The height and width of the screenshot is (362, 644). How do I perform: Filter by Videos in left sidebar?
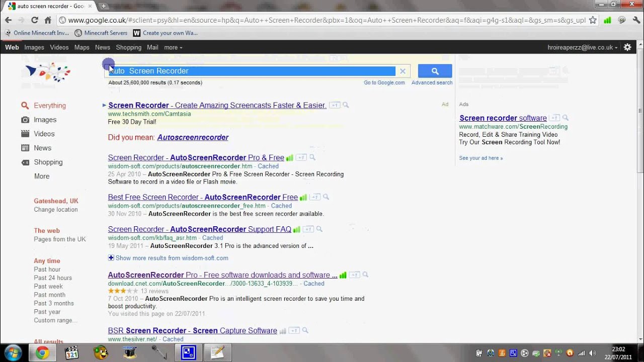coord(44,134)
